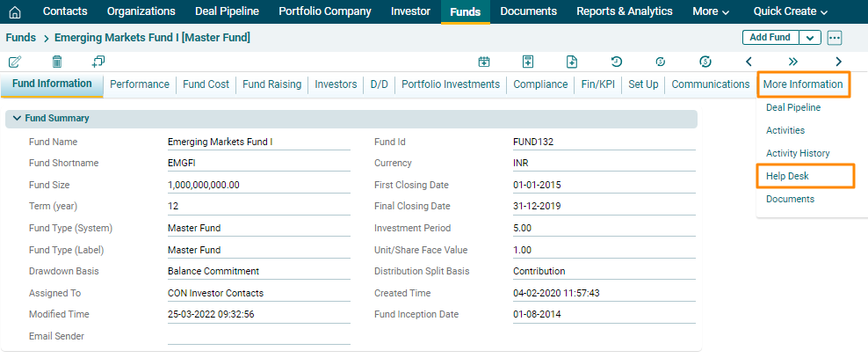Image resolution: width=868 pixels, height=358 pixels.
Task: Click the home icon in top navigation
Action: (15, 11)
